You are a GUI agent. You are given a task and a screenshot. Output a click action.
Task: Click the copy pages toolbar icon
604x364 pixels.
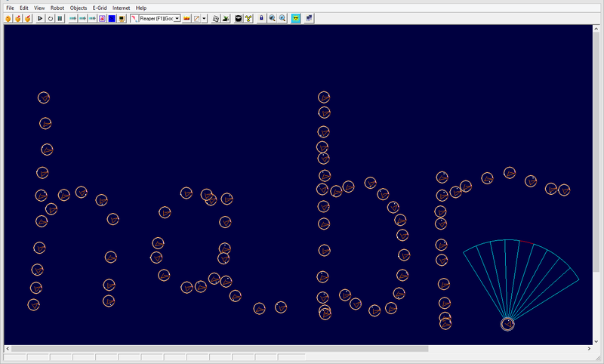coord(216,18)
